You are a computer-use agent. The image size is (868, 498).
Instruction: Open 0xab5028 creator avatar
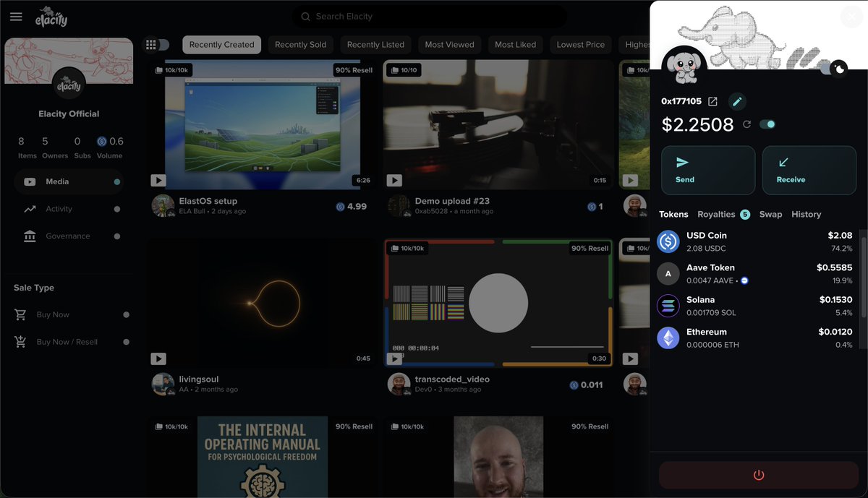tap(399, 206)
